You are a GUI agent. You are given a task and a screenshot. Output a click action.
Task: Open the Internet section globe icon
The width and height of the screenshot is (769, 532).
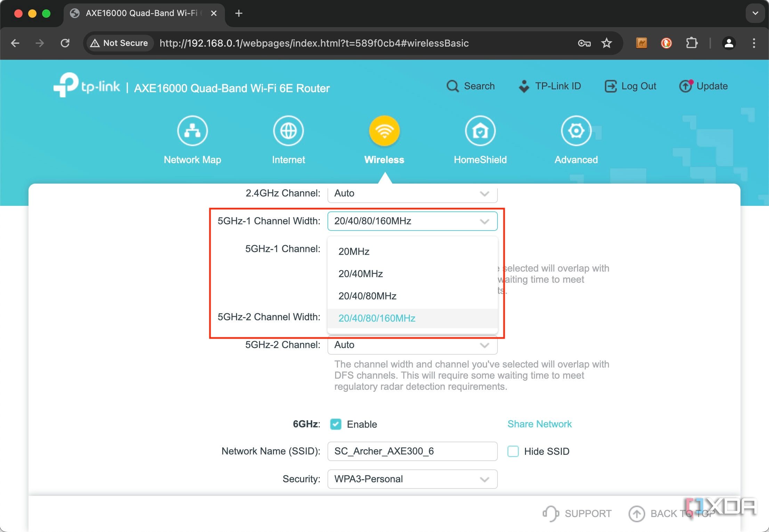point(288,131)
